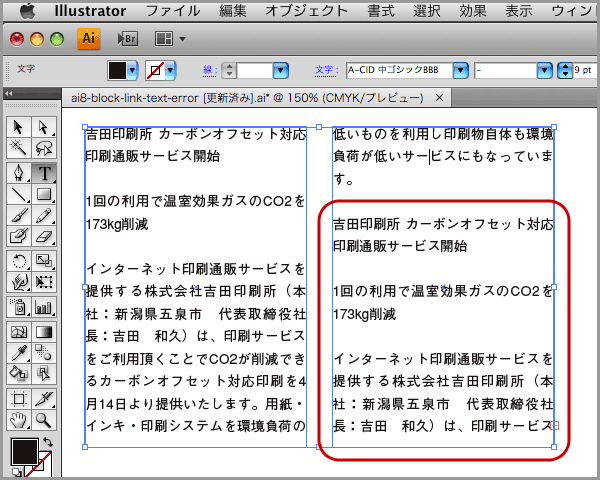Open the font family dropdown for A-CID 中ゴシックBBB
This screenshot has height=480, width=600.
coord(461,70)
